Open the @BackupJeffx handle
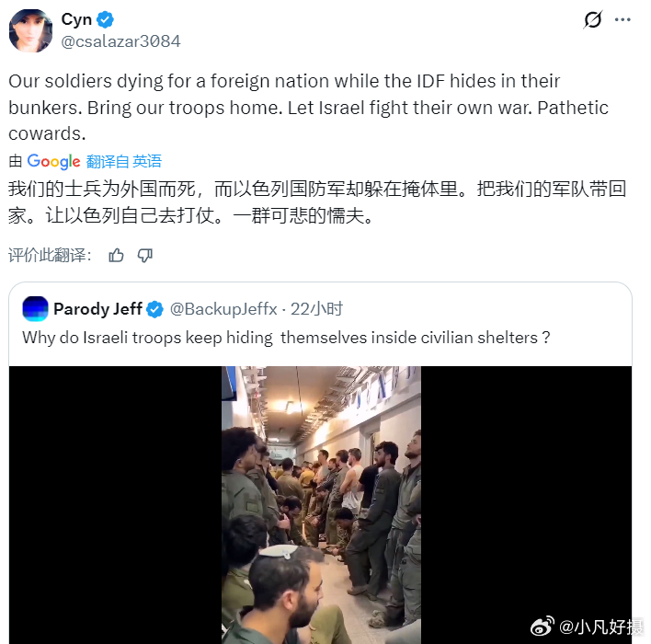Image resolution: width=651 pixels, height=644 pixels. click(x=223, y=309)
